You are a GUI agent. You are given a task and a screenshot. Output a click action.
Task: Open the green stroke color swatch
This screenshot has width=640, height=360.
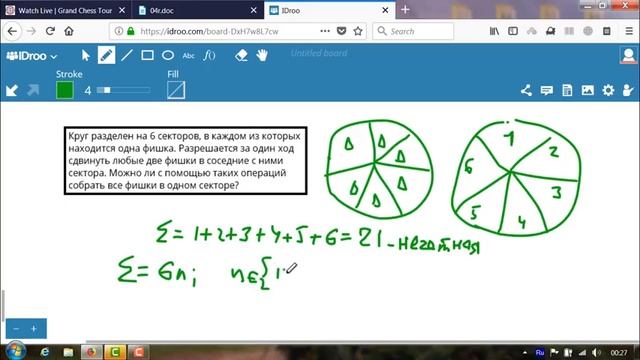(x=64, y=90)
